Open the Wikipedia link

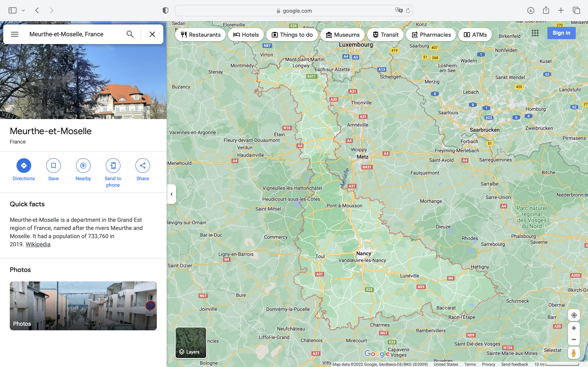(x=38, y=244)
